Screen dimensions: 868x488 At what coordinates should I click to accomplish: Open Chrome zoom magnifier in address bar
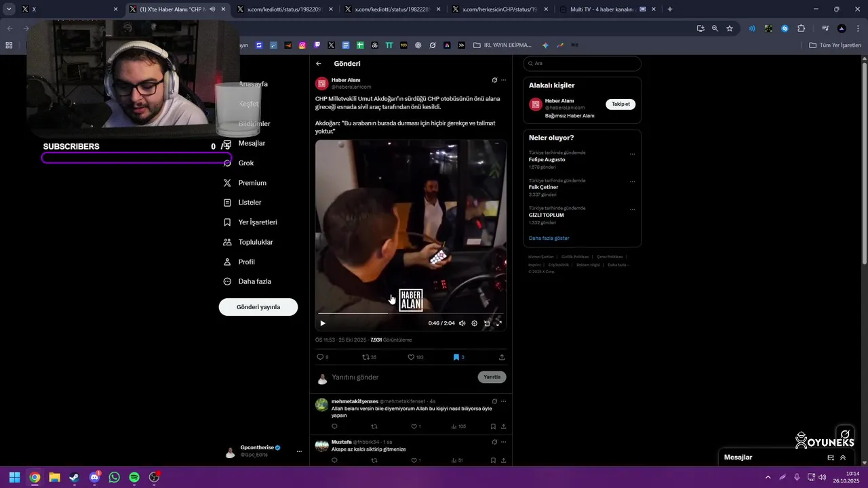pos(715,28)
